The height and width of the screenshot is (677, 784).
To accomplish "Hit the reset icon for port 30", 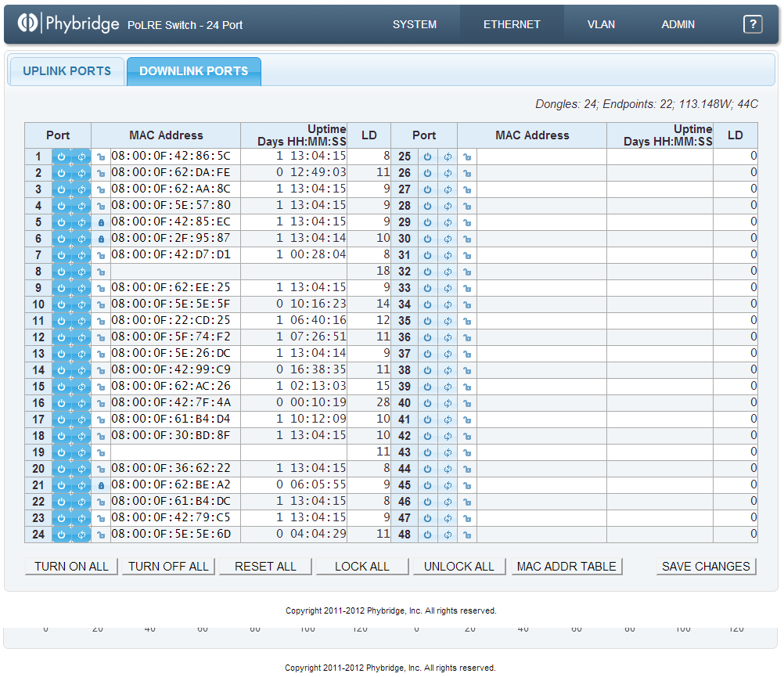I will (448, 239).
